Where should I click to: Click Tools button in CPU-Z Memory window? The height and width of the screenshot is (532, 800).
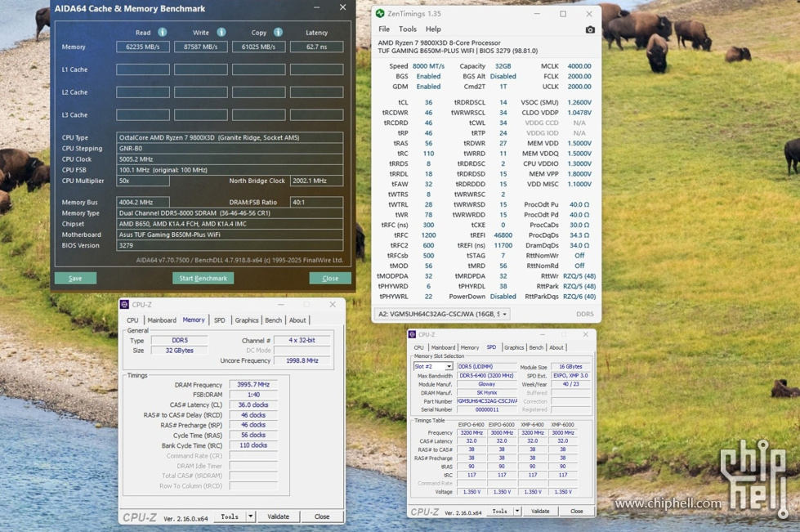pos(230,516)
